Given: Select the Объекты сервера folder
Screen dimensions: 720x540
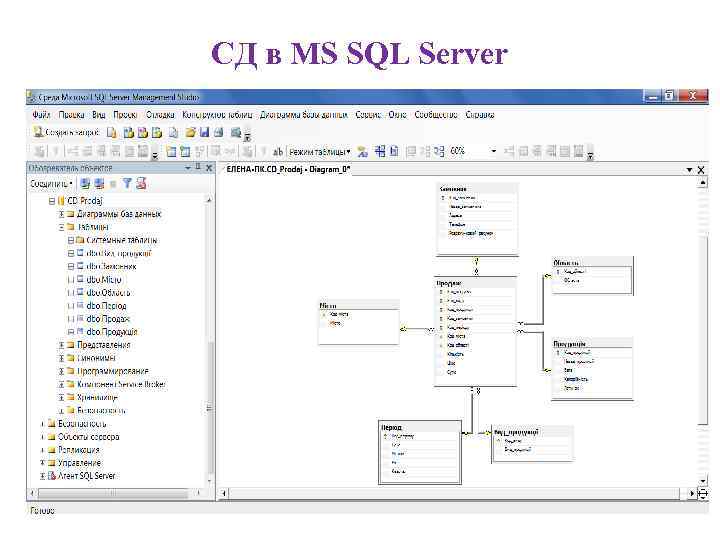Looking at the screenshot, I should coord(89,437).
